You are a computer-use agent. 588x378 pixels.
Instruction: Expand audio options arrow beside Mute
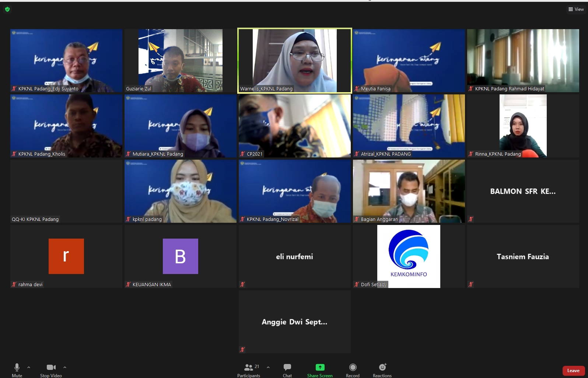click(x=29, y=367)
